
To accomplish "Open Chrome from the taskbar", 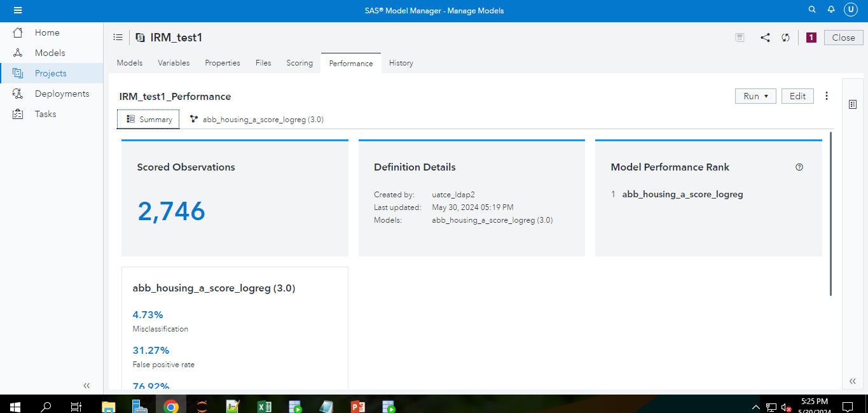I will [170, 405].
